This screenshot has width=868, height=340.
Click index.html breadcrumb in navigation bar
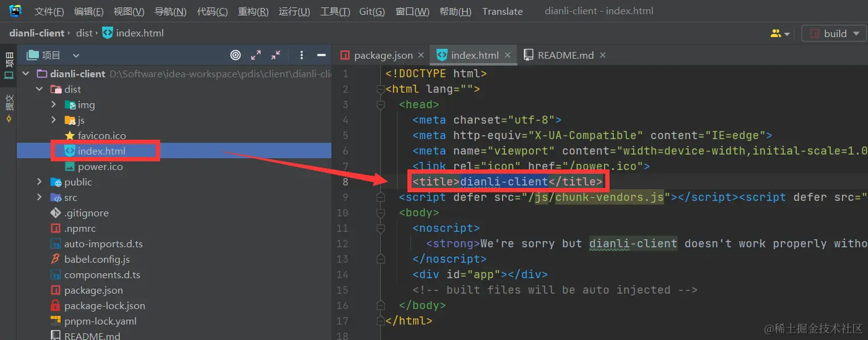(x=133, y=33)
